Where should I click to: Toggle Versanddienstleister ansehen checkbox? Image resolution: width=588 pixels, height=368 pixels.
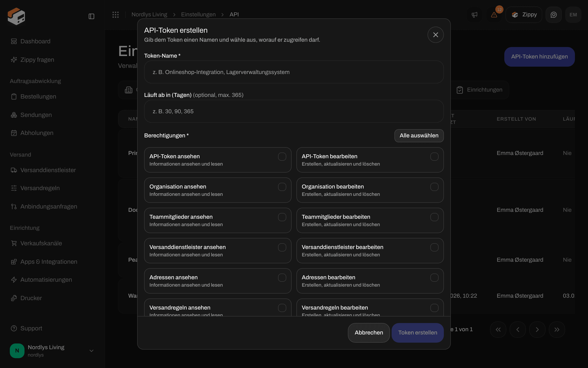pyautogui.click(x=282, y=247)
